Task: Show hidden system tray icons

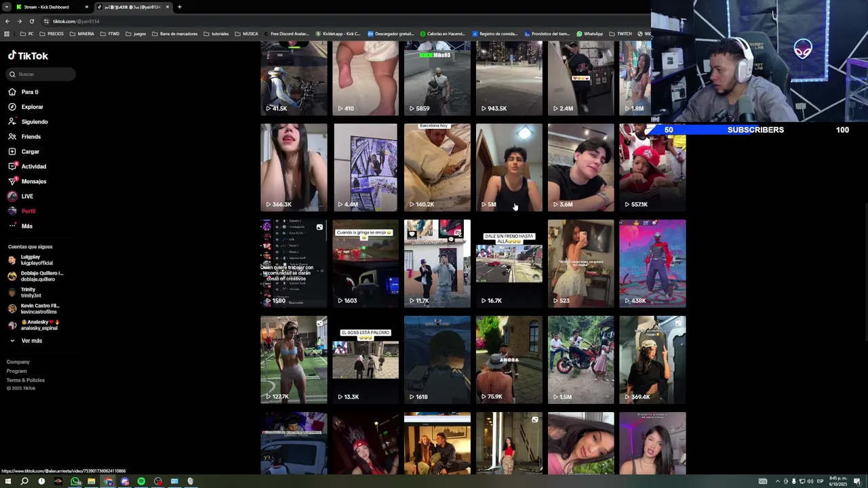Action: pos(778,481)
